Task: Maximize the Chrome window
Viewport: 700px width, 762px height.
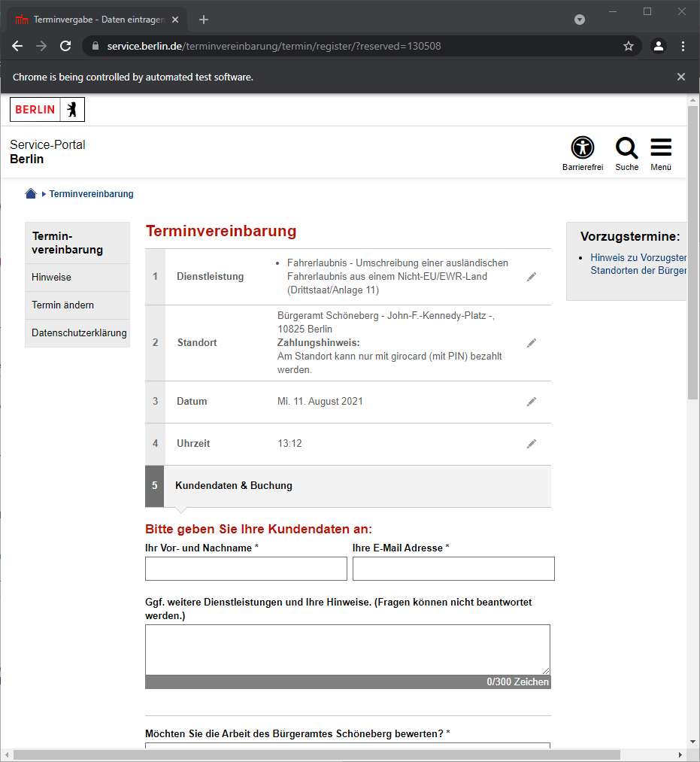Action: pos(647,11)
